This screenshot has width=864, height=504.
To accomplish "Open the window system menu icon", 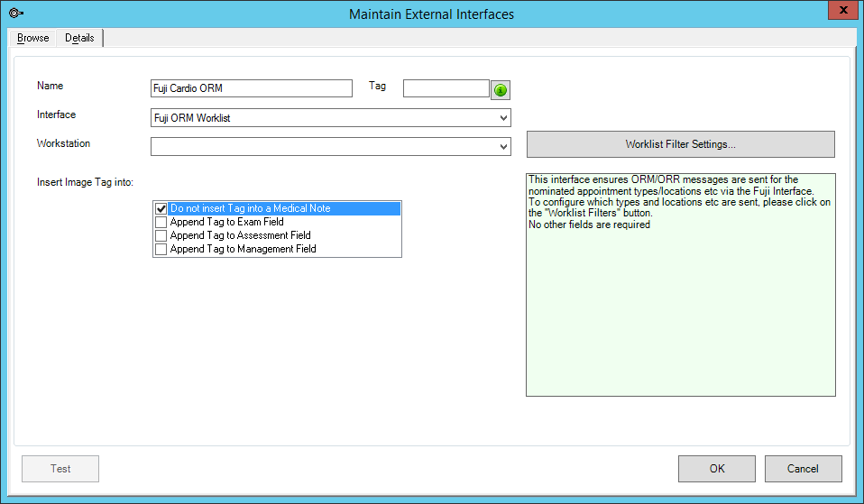I will tap(16, 13).
